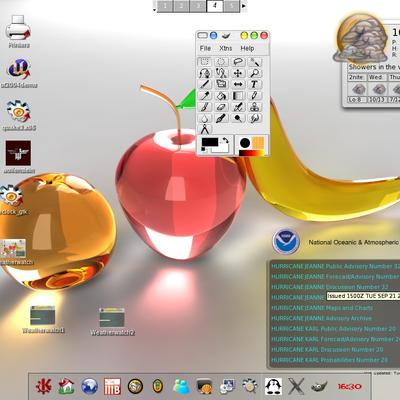
Task: Click the white background color swatch
Action: tap(221, 149)
